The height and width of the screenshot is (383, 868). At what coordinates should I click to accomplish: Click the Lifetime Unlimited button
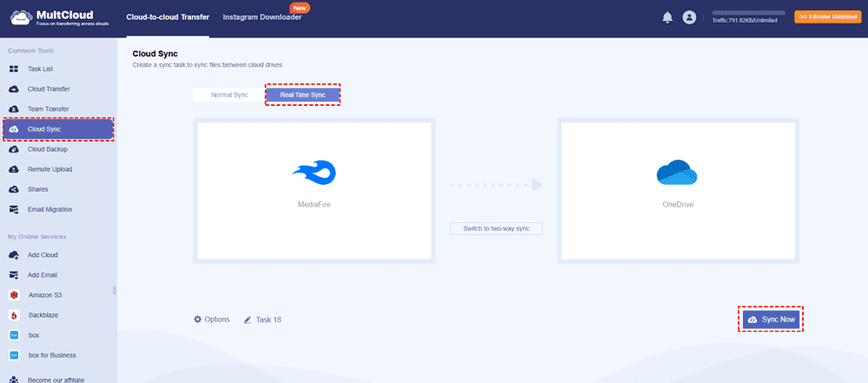[828, 17]
